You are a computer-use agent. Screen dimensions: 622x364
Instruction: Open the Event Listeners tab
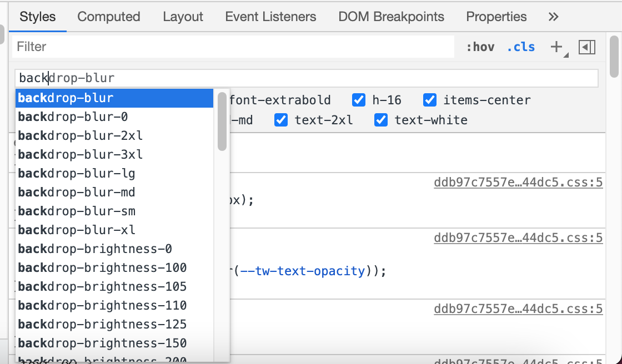tap(270, 17)
